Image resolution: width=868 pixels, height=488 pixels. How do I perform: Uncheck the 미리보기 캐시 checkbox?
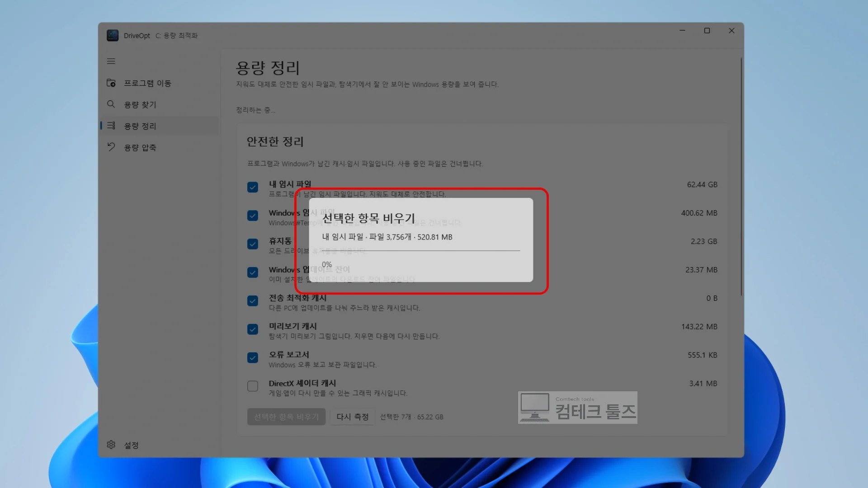point(253,329)
